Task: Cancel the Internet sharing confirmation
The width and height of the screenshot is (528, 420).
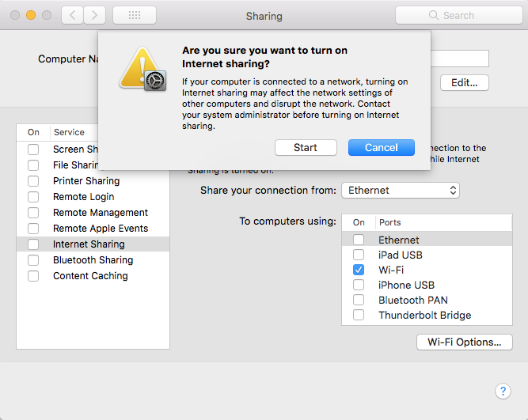Action: [x=381, y=148]
